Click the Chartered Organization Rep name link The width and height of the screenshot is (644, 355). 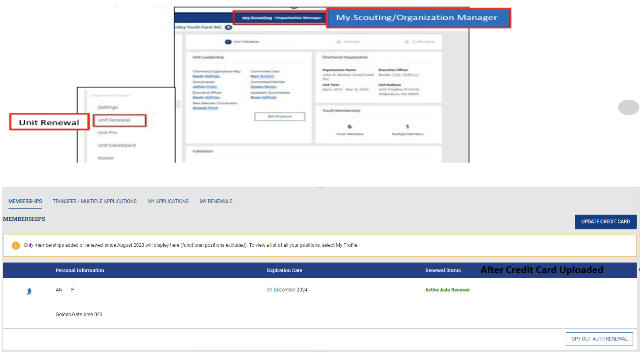[206, 76]
